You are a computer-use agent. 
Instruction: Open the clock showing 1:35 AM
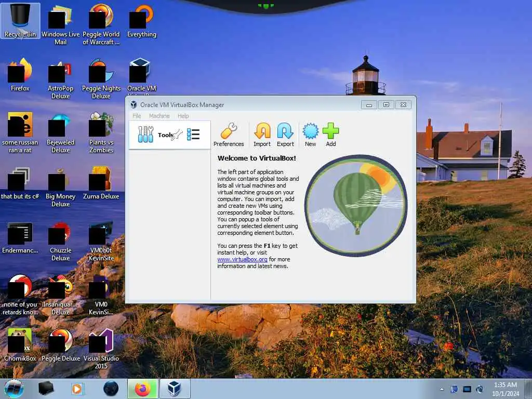point(505,389)
